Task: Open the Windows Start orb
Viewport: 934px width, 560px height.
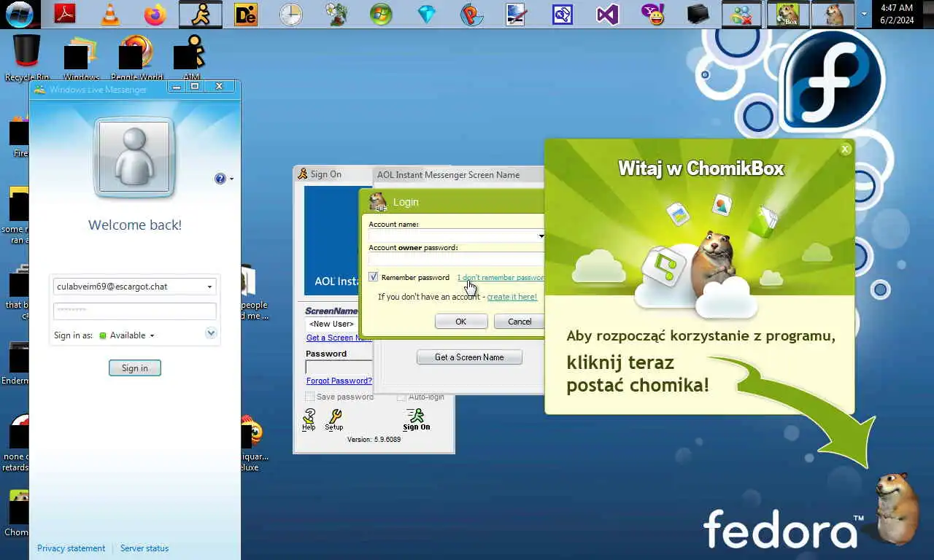Action: click(x=19, y=14)
